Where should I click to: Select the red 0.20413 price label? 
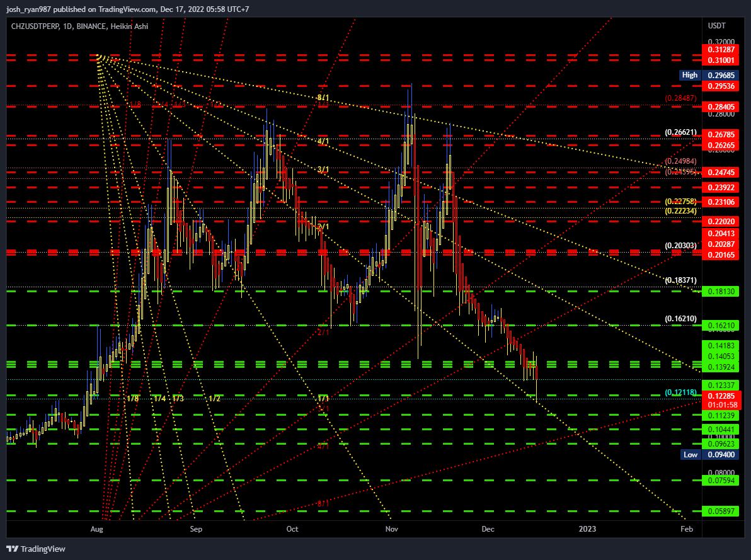click(x=721, y=234)
